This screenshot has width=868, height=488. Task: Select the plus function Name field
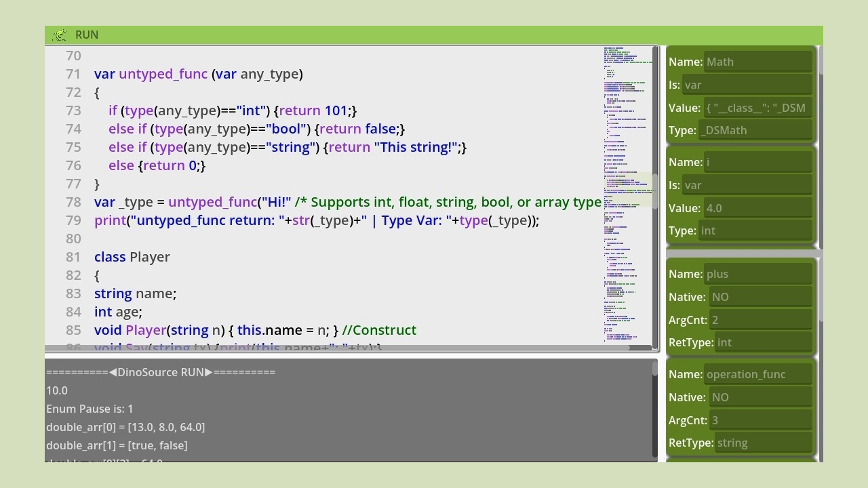click(x=758, y=274)
